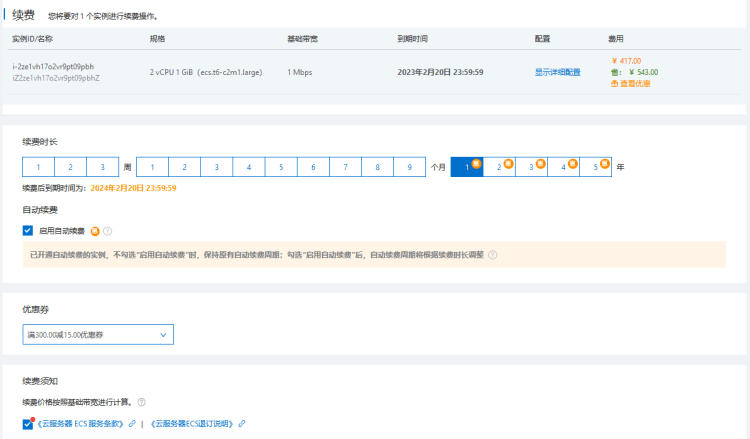Toggle the 启用自动续费 checkbox
The image size is (750, 439).
[28, 230]
